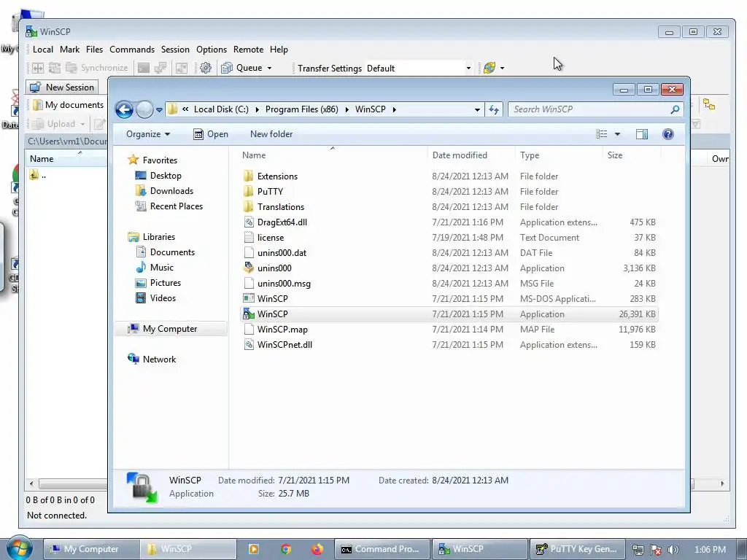This screenshot has height=560, width=747.
Task: Click the Start button on the taskbar
Action: 20,548
